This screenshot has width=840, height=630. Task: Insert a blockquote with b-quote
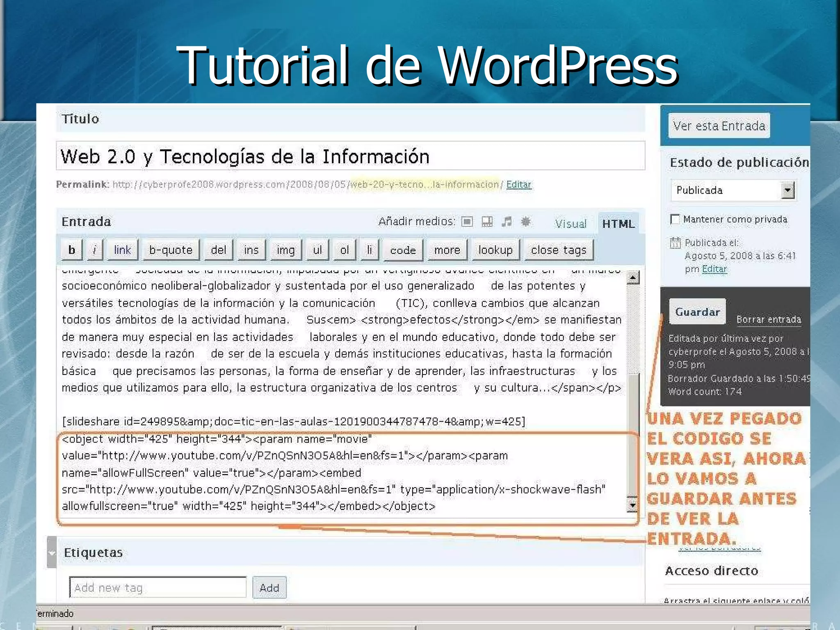(x=171, y=250)
